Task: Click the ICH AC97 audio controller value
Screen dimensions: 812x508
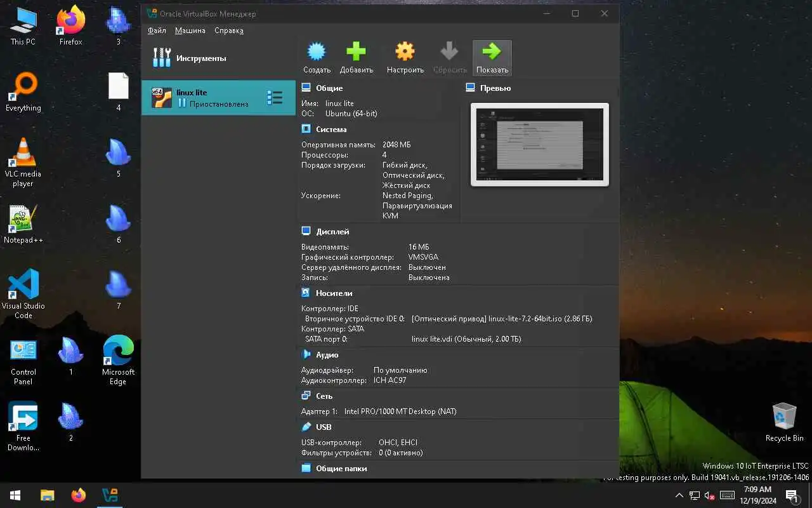Action: coord(390,380)
